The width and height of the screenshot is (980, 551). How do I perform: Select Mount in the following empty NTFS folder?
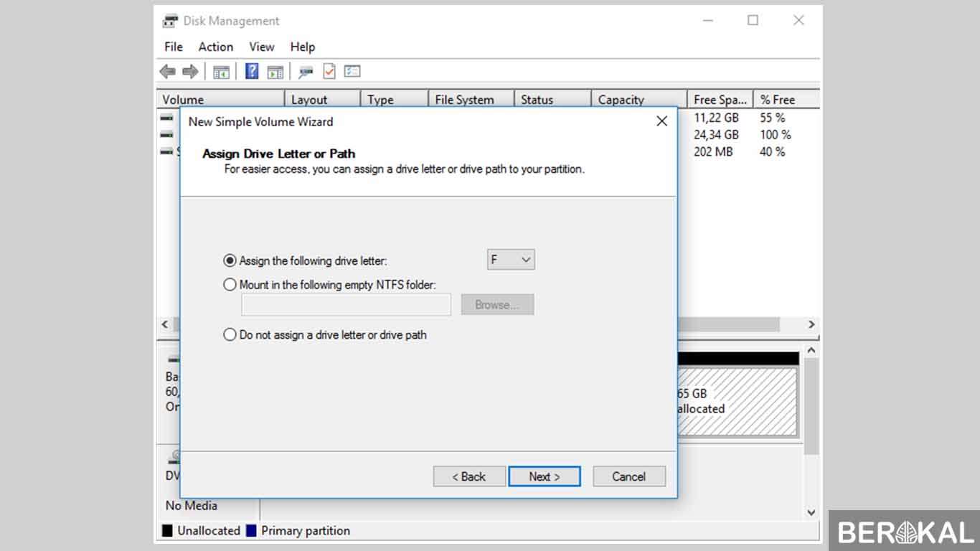click(x=330, y=284)
